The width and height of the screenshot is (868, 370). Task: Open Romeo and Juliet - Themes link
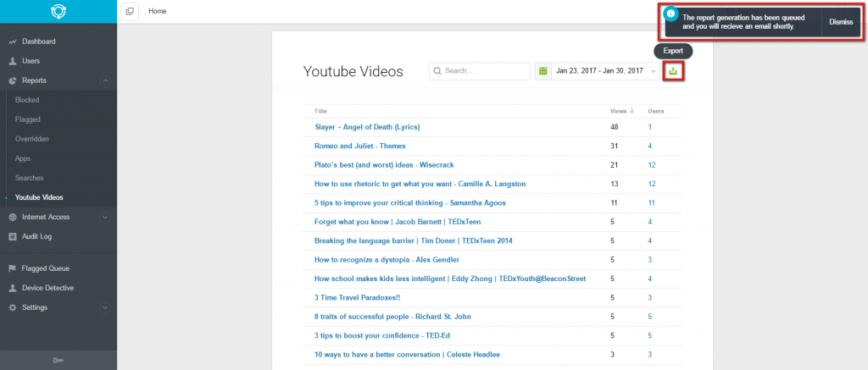(x=359, y=146)
